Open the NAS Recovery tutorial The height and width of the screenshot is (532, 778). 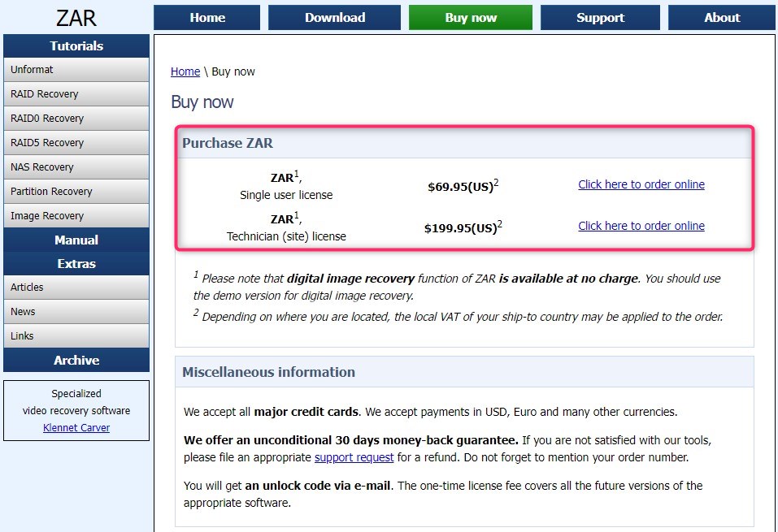coord(76,167)
